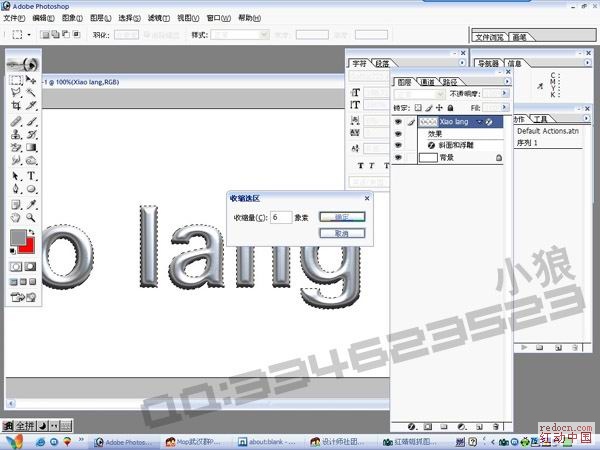Click the lock transparent pixels icon
600x450 pixels.
point(418,107)
